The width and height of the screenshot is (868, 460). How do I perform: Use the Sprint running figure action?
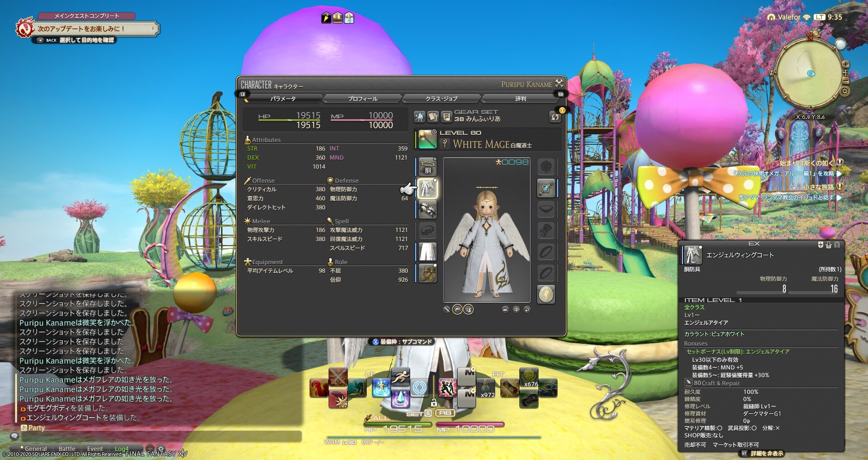(400, 377)
